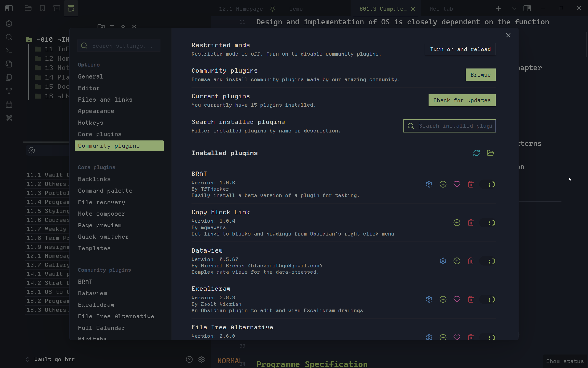Open tab list chevron in tab bar
The image size is (588, 368).
pyautogui.click(x=514, y=9)
